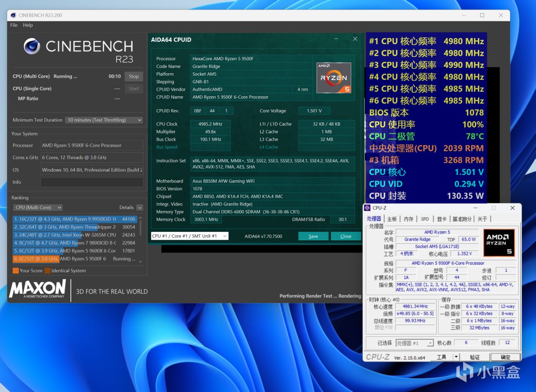Click Save in AIDA64 CPUID
The height and width of the screenshot is (392, 536).
(x=313, y=236)
